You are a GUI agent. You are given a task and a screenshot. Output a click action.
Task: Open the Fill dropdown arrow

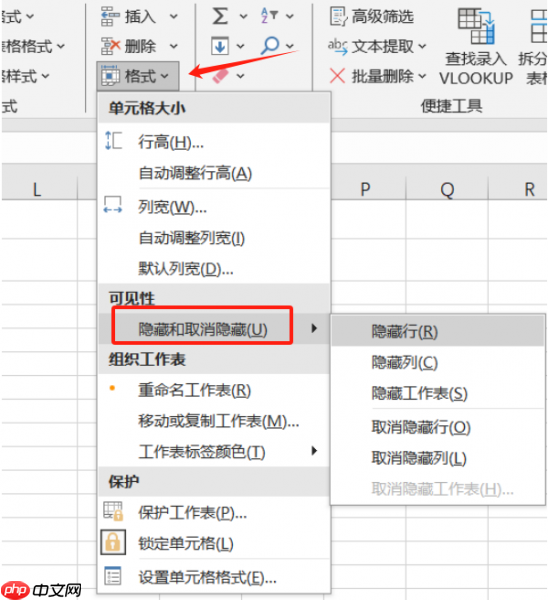[240, 46]
